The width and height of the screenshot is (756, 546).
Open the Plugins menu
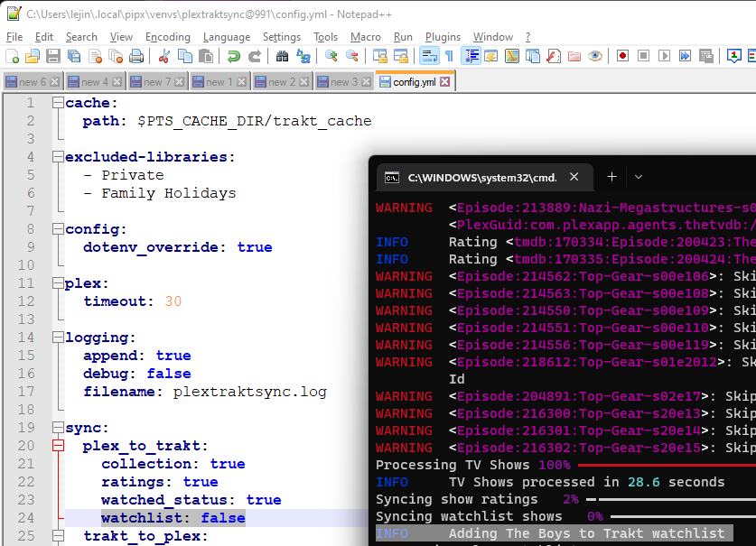[443, 37]
